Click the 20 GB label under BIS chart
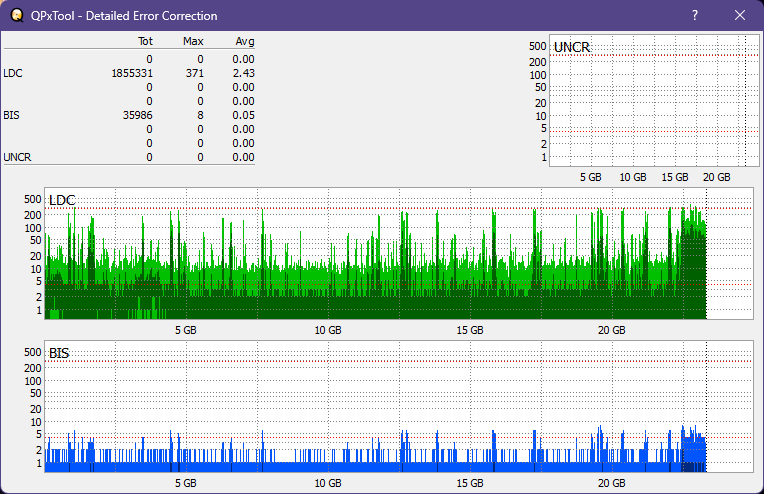The width and height of the screenshot is (764, 494). (x=611, y=483)
